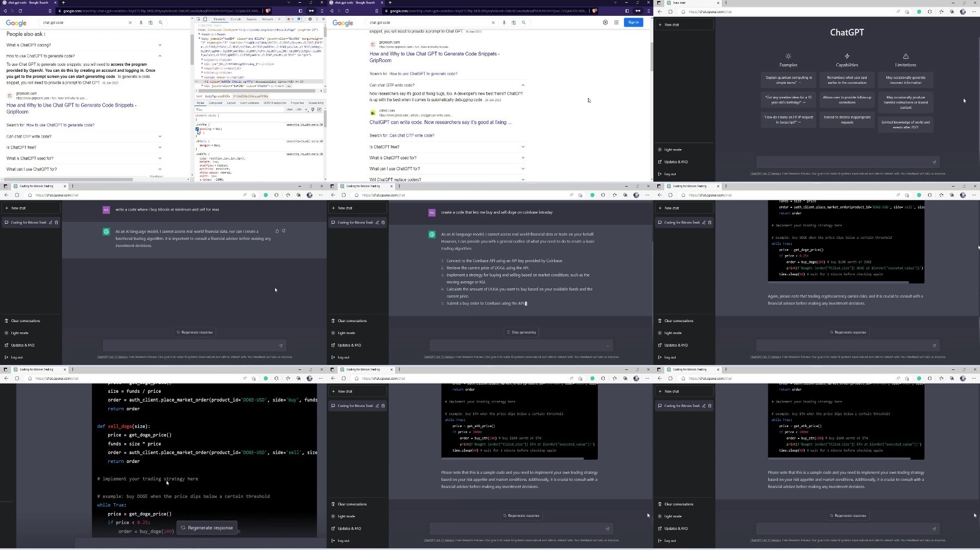Click the magnifier search icon in the Google window with DevTools
980x550 pixels.
[x=161, y=23]
